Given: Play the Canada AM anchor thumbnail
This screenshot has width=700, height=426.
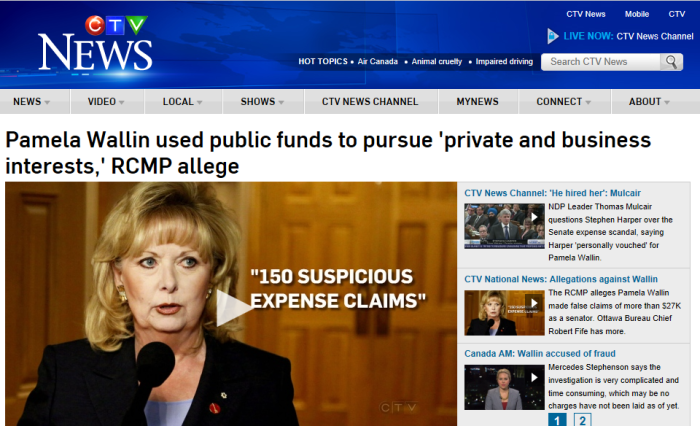Looking at the screenshot, I should point(504,387).
